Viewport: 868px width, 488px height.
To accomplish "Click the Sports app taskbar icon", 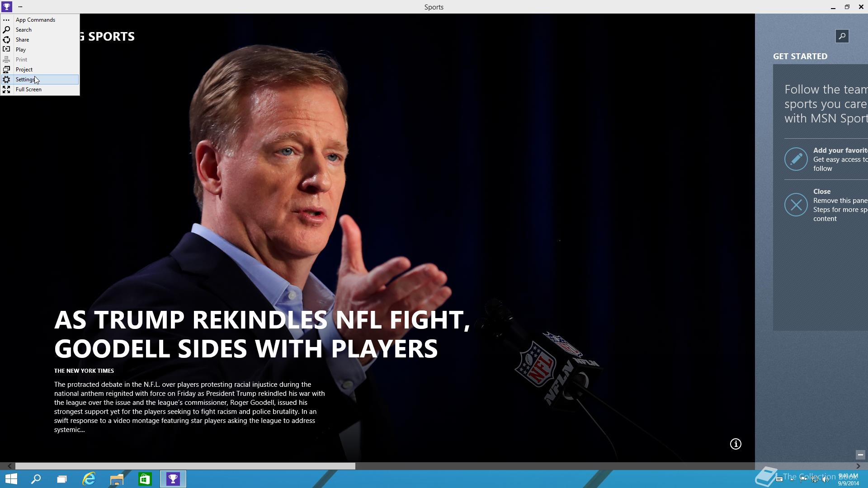I will pyautogui.click(x=173, y=479).
